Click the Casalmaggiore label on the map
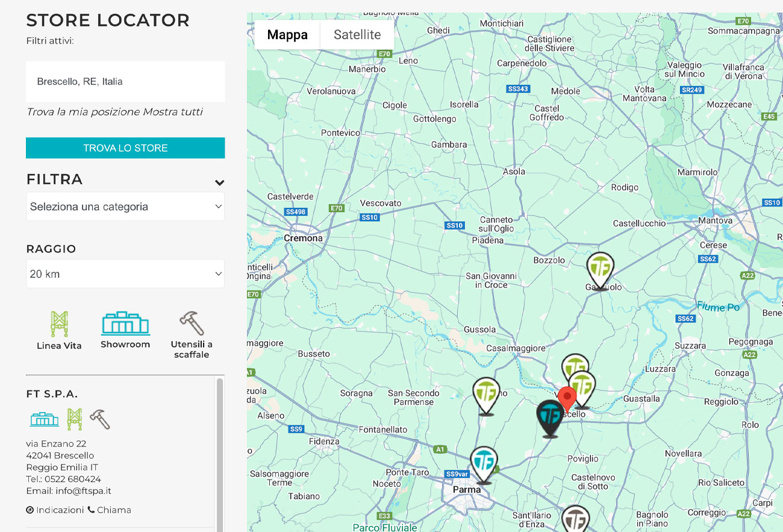 516,348
